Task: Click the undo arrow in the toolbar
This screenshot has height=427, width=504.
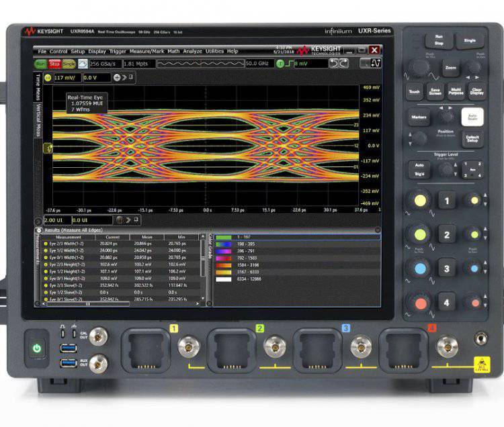Action: [333, 63]
